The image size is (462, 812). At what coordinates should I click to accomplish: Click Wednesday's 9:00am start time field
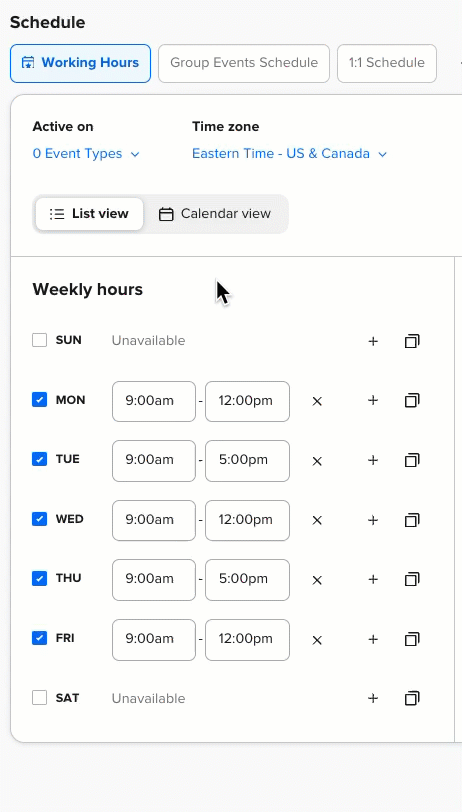pos(154,520)
